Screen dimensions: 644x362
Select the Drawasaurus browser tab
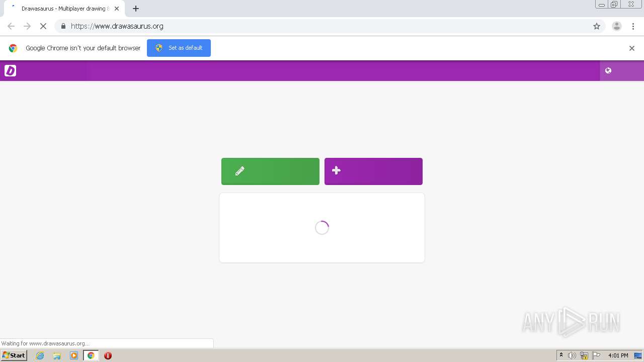(64, 9)
